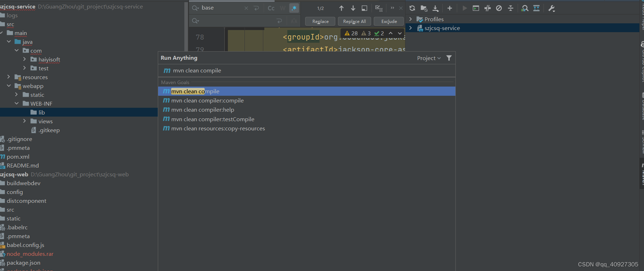Toggle skip tests mode icon
The width and height of the screenshot is (644, 271).
tap(499, 8)
